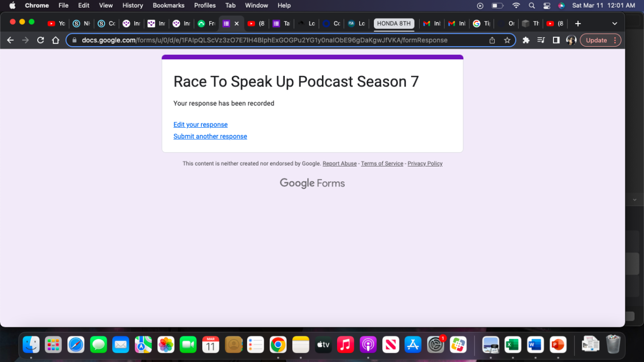Viewport: 644px width, 362px height.
Task: Switch to the green "Fr" tab
Action: (x=206, y=24)
